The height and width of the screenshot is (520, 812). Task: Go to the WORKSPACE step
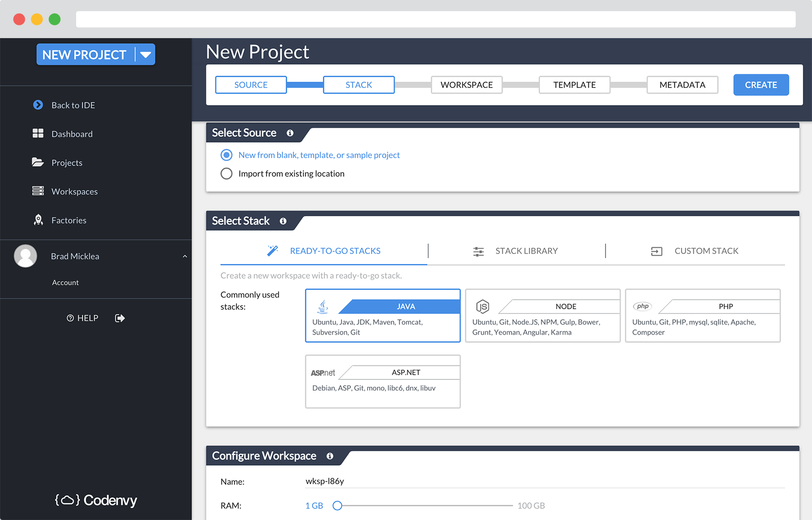pyautogui.click(x=466, y=84)
